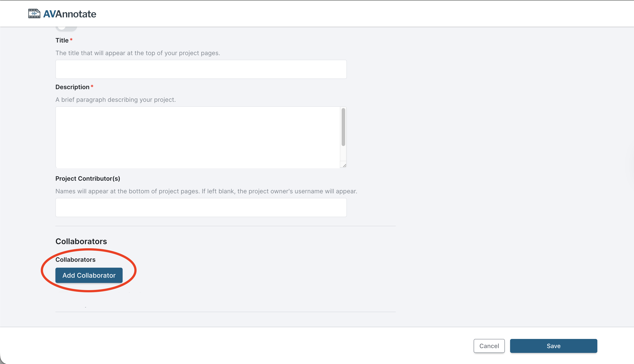The width and height of the screenshot is (634, 364).
Task: Click the Title helper text about project pages
Action: coord(138,53)
